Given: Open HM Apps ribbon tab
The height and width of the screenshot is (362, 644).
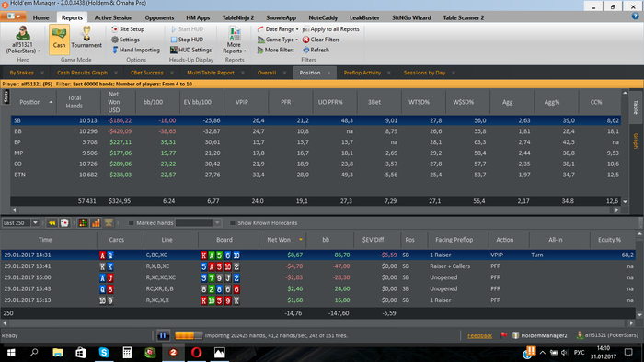Looking at the screenshot, I should 198,17.
